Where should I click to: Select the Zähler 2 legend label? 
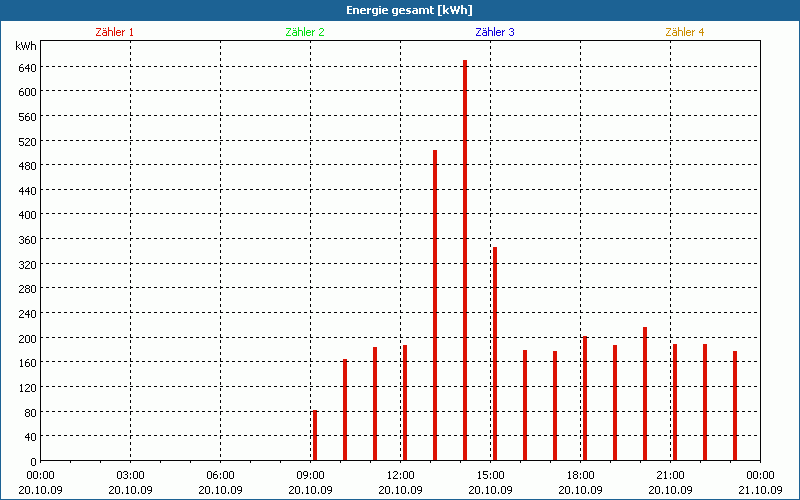pos(305,32)
